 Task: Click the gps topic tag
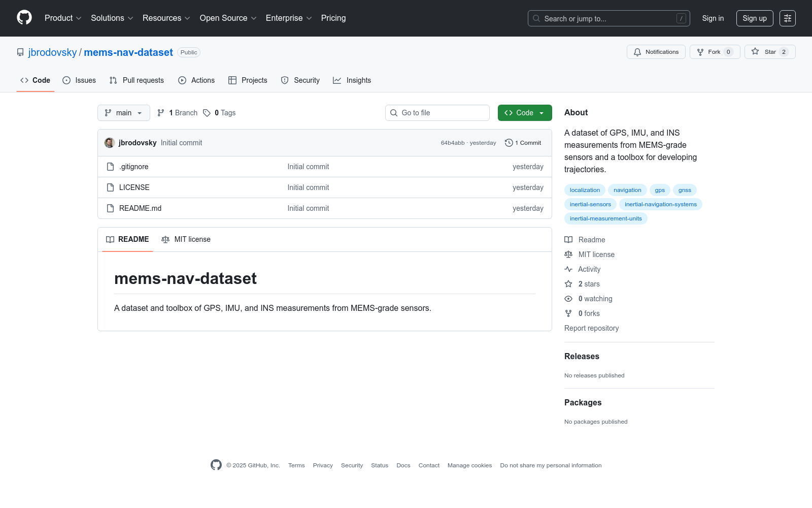[x=660, y=190]
